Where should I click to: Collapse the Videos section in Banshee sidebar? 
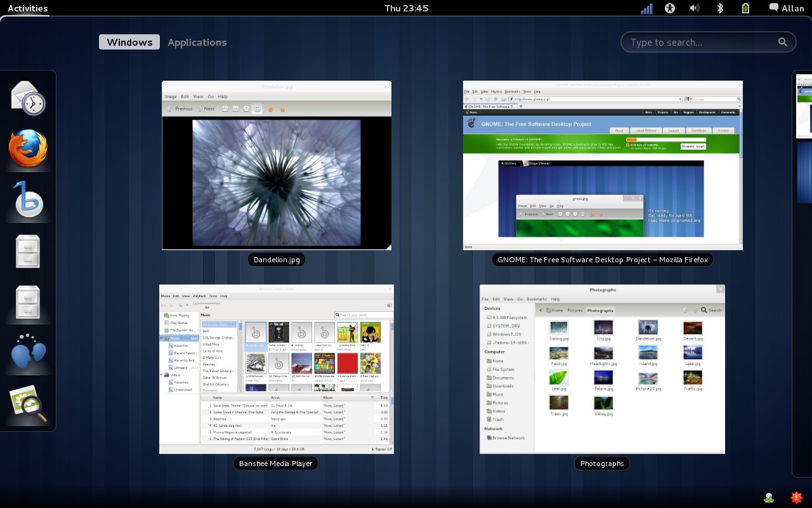coord(161,375)
